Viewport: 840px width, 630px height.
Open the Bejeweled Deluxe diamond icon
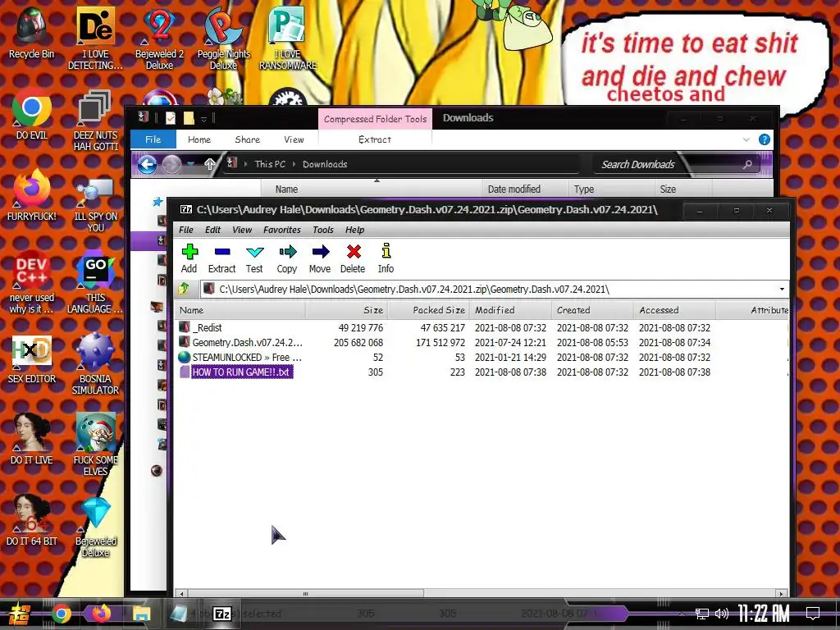[95, 526]
